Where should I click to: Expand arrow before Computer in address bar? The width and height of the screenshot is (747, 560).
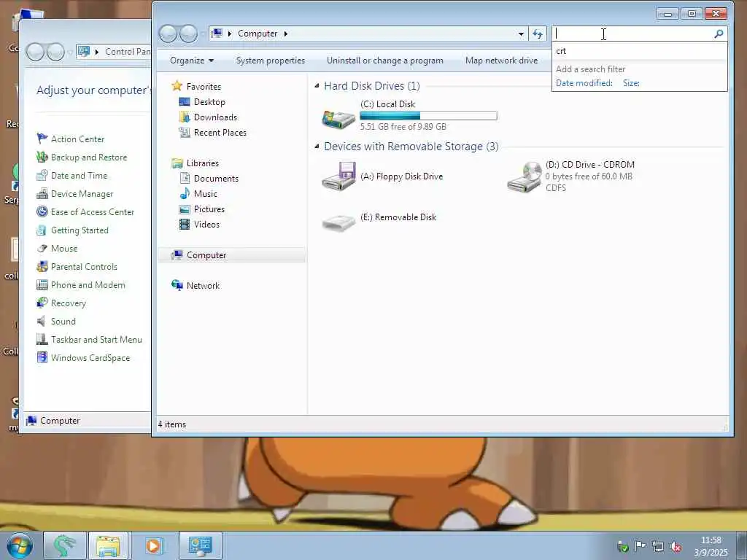coord(230,34)
